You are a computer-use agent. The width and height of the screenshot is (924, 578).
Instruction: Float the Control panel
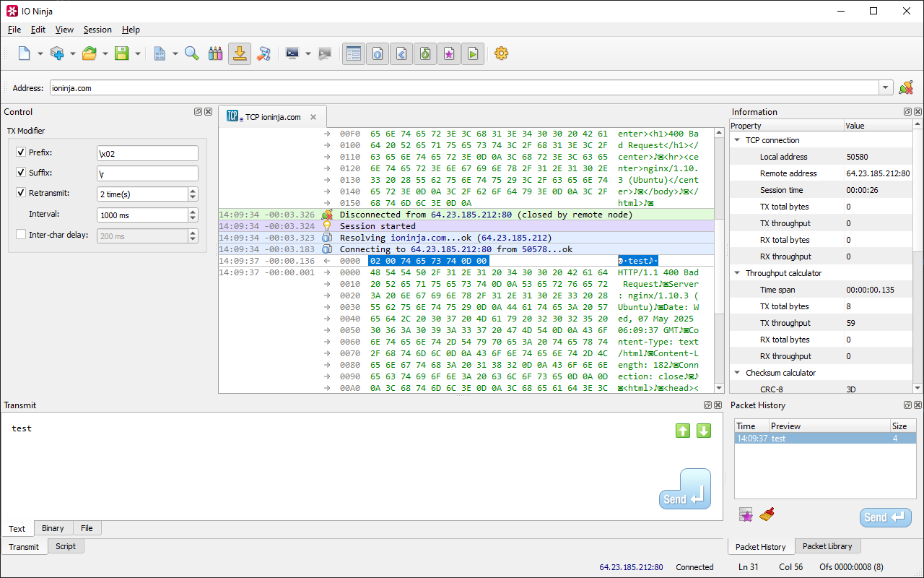198,112
